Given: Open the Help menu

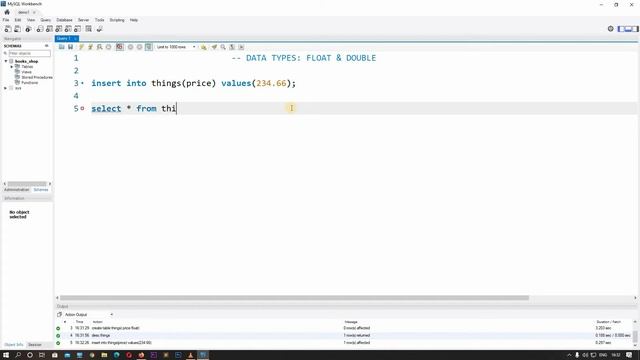Looking at the screenshot, I should pos(133,20).
